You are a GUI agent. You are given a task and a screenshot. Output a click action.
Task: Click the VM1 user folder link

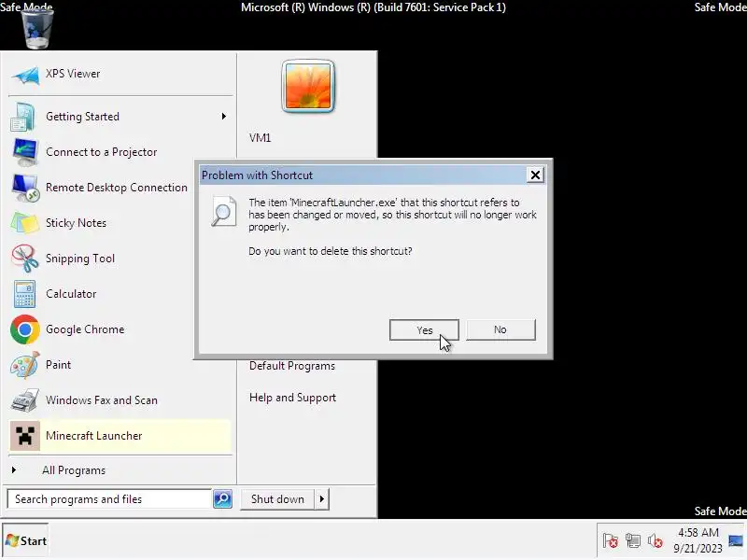point(260,138)
